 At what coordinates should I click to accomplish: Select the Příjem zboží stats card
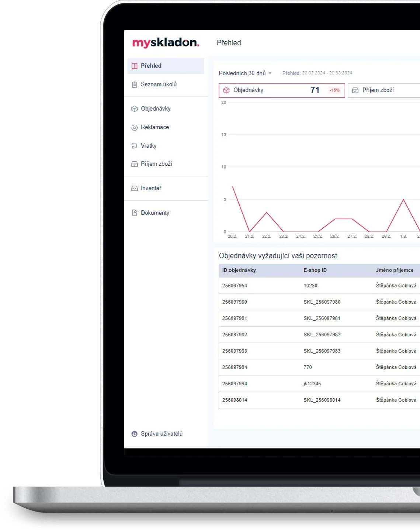point(384,90)
